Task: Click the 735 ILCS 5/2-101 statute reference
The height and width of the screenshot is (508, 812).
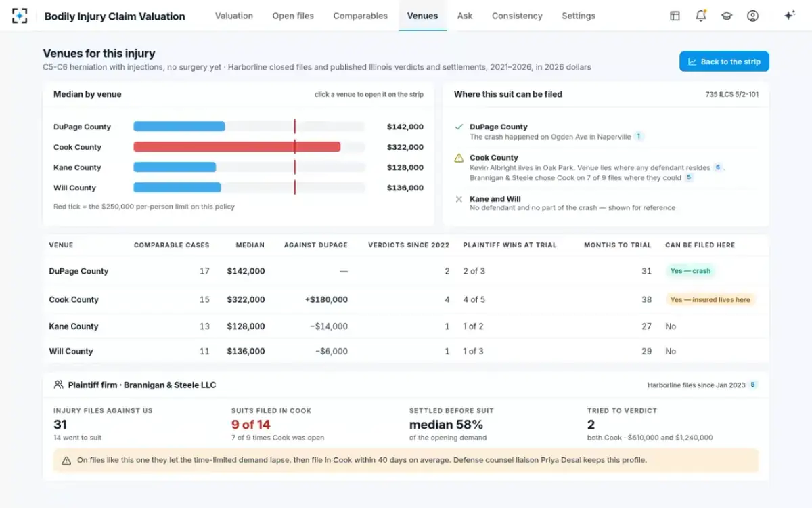Action: 732,95
